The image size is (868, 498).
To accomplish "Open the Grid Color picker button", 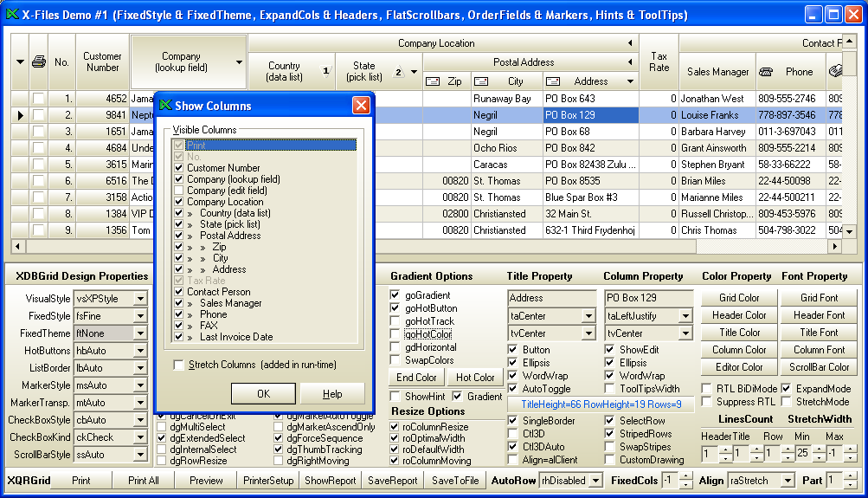I will (738, 298).
